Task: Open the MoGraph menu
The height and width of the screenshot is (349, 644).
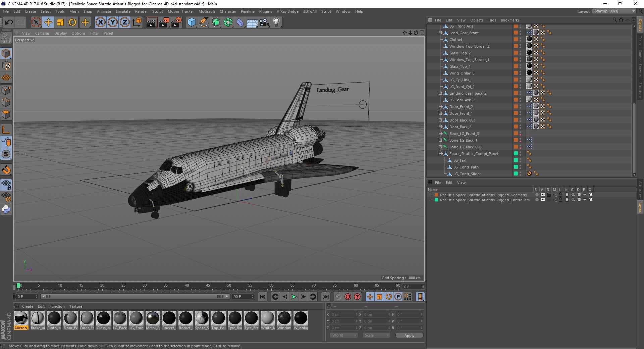Action: (x=207, y=11)
